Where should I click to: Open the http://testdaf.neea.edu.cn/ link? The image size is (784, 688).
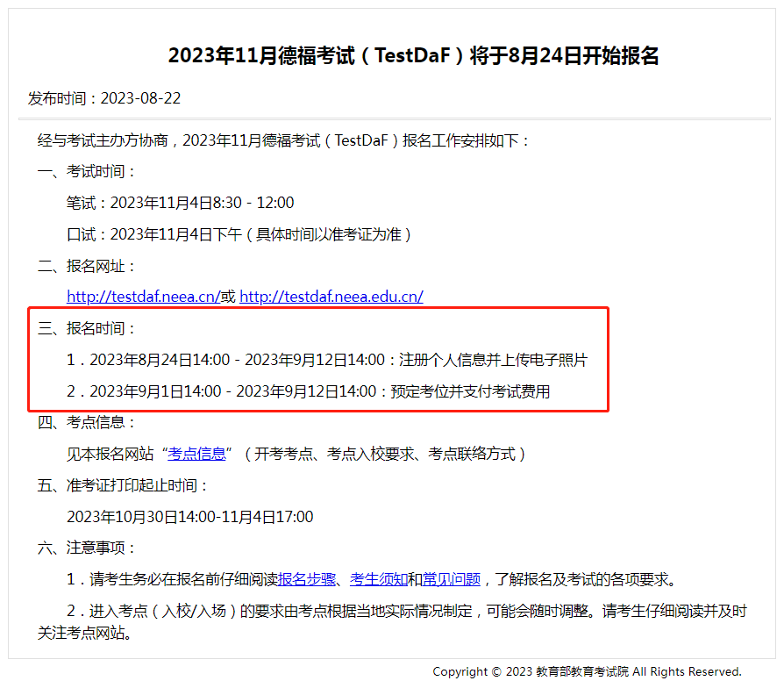coord(331,297)
